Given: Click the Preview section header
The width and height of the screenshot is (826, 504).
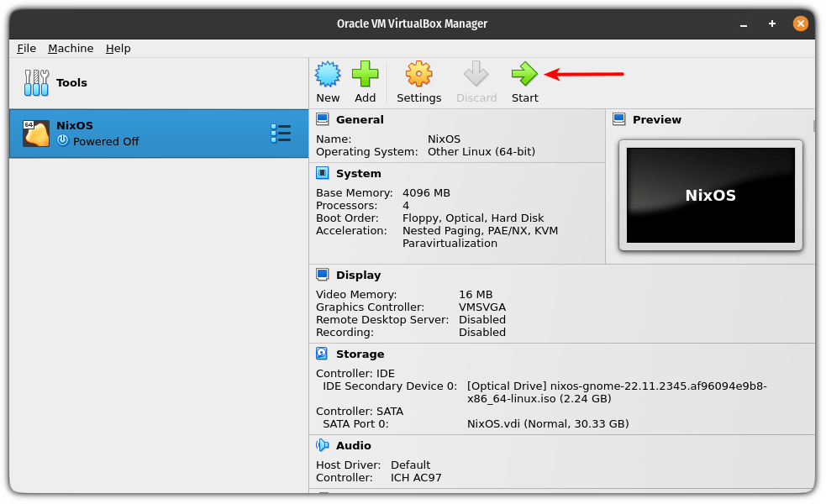Looking at the screenshot, I should tap(656, 119).
